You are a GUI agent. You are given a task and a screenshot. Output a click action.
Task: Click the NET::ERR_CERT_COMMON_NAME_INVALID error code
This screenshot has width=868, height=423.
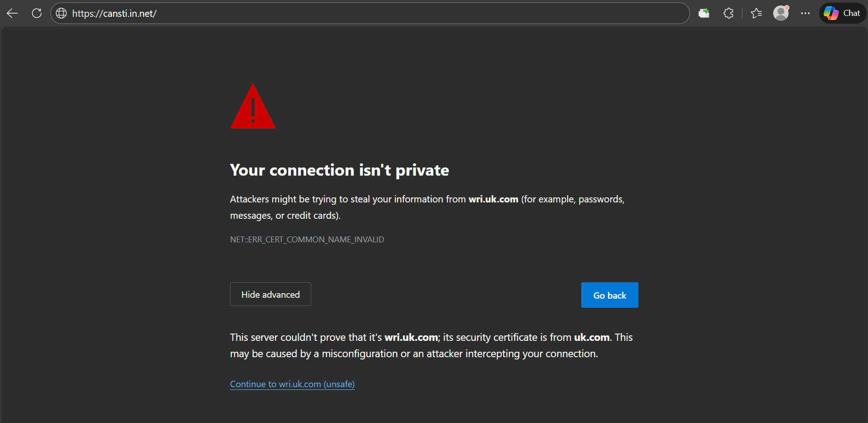coord(307,240)
